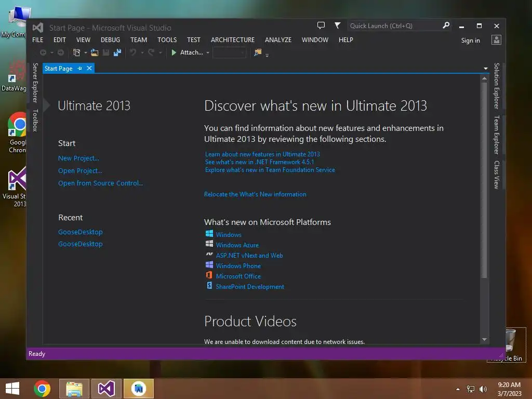Click the Windows Start button on taskbar

pos(12,389)
